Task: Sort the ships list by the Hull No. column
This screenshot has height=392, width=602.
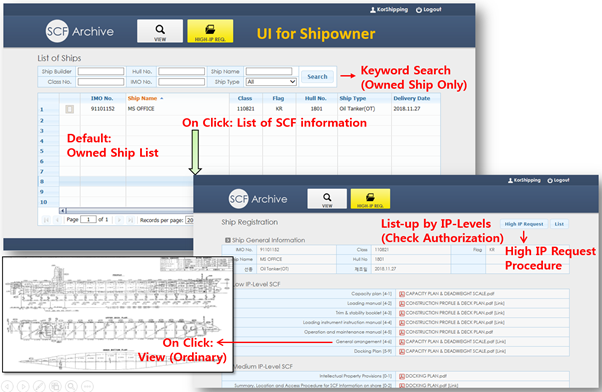Action: click(316, 98)
